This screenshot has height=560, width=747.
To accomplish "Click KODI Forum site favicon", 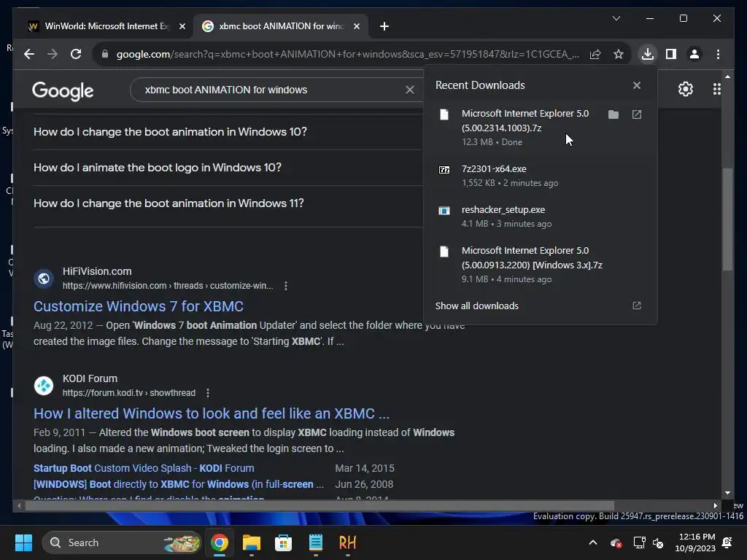I will (43, 386).
